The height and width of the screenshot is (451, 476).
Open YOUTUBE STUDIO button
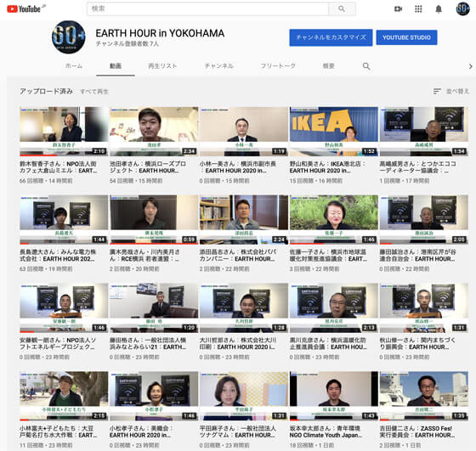pyautogui.click(x=406, y=37)
